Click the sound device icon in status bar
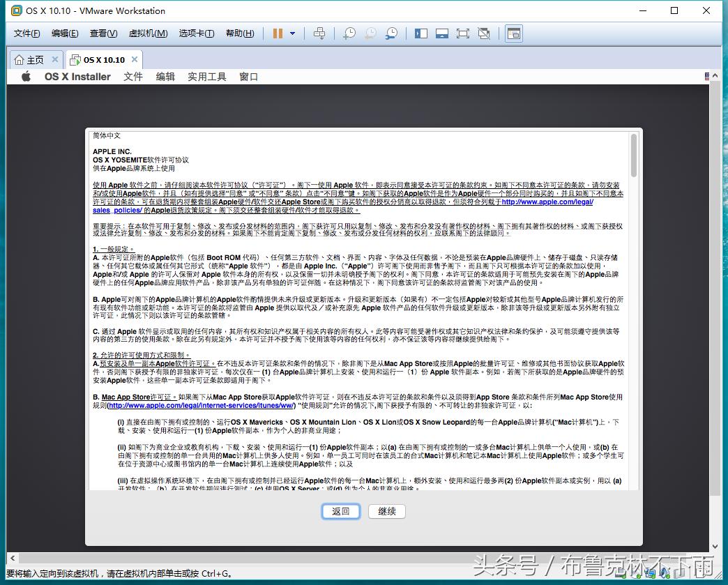 [663, 572]
